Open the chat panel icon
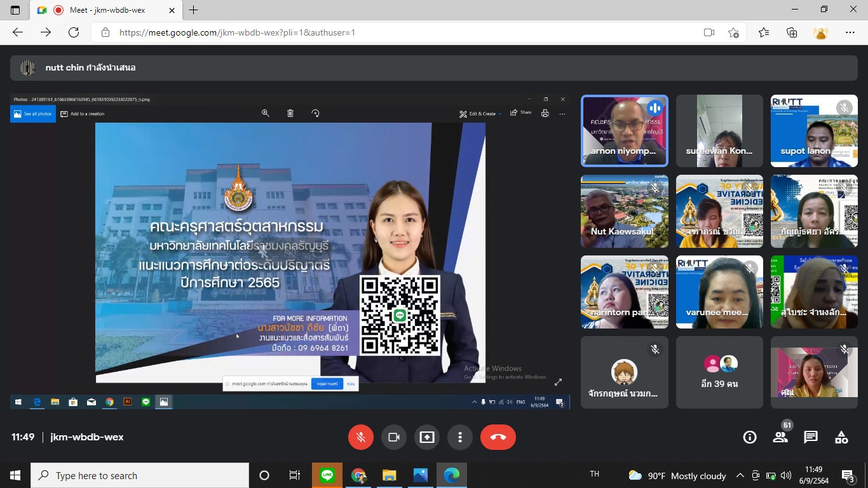This screenshot has width=868, height=488. pos(811,437)
